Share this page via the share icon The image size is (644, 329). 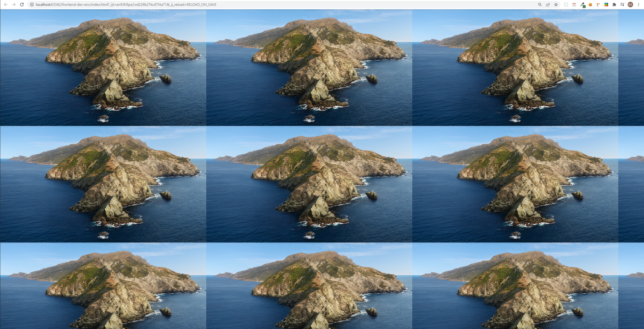(x=548, y=5)
